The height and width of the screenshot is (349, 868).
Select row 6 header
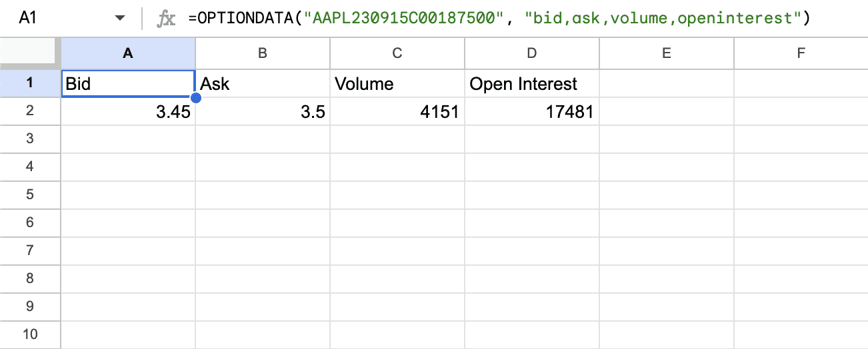tap(30, 223)
